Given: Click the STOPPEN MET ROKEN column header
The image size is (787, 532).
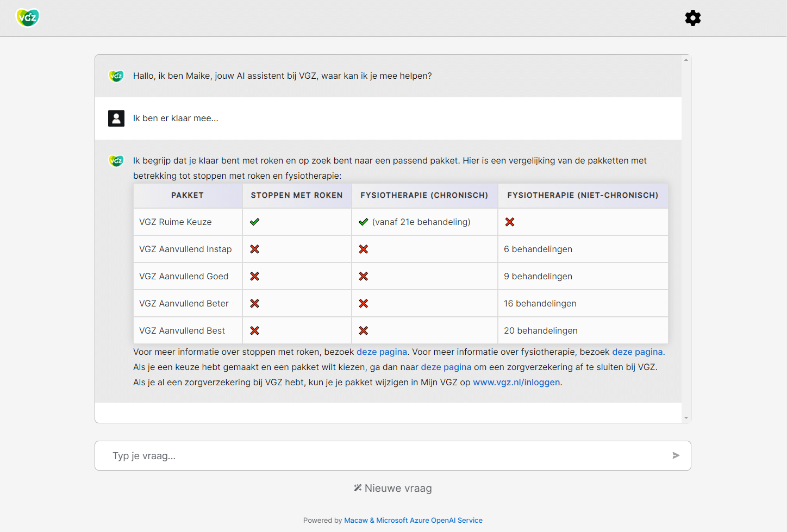Looking at the screenshot, I should [x=297, y=195].
